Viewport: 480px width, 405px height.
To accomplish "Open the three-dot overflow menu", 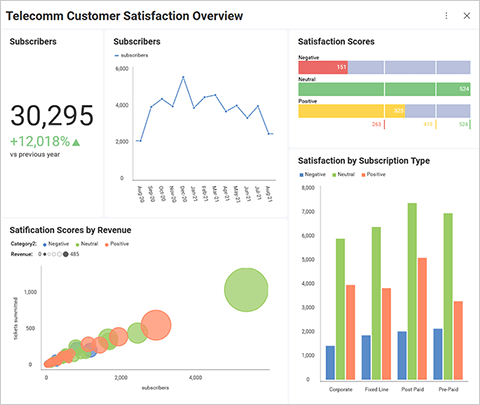I will [x=446, y=16].
